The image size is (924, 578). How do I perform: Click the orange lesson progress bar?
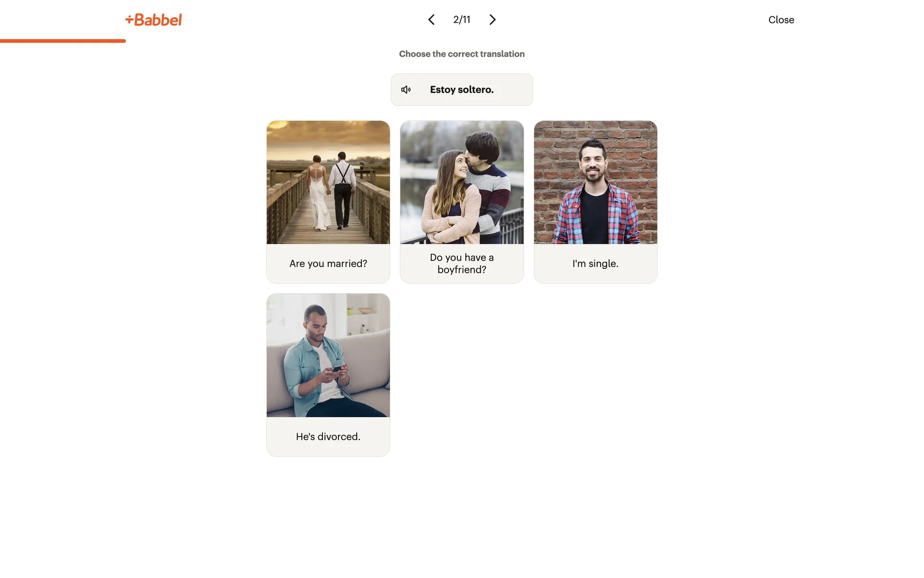coord(63,41)
